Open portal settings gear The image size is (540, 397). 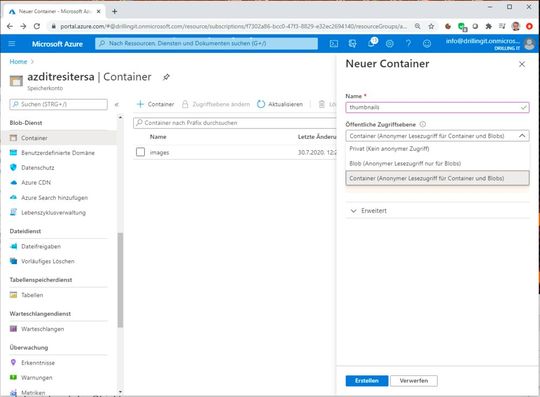[390, 44]
